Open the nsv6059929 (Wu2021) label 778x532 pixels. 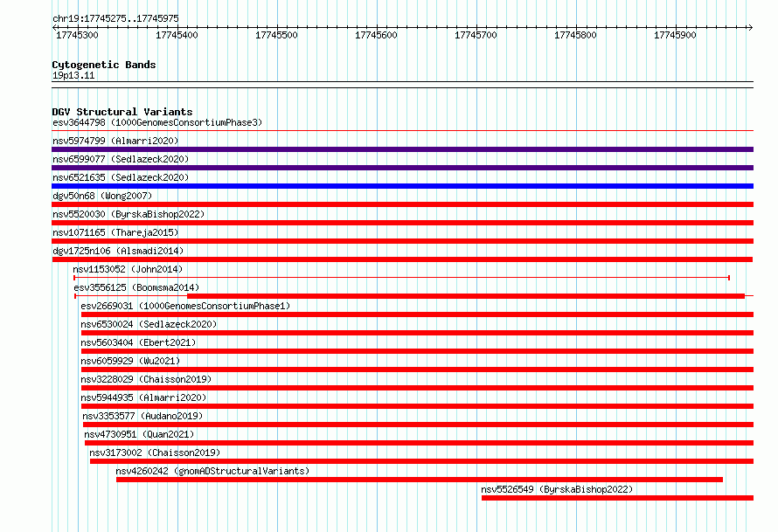(x=130, y=361)
